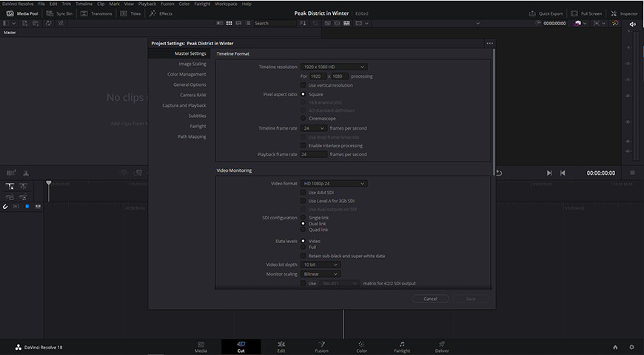Open the viewer overlay options dropdown

(366, 24)
